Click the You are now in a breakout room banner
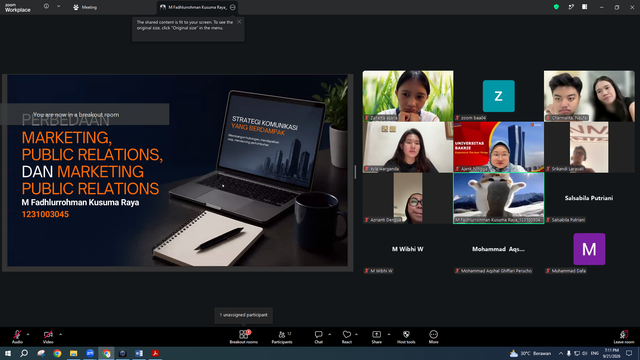 click(84, 114)
